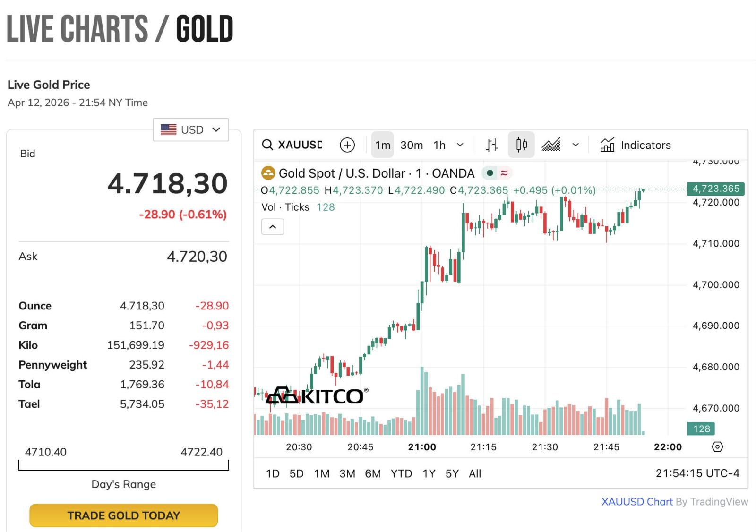756x532 pixels.
Task: Select the 1m timeframe
Action: pos(383,145)
